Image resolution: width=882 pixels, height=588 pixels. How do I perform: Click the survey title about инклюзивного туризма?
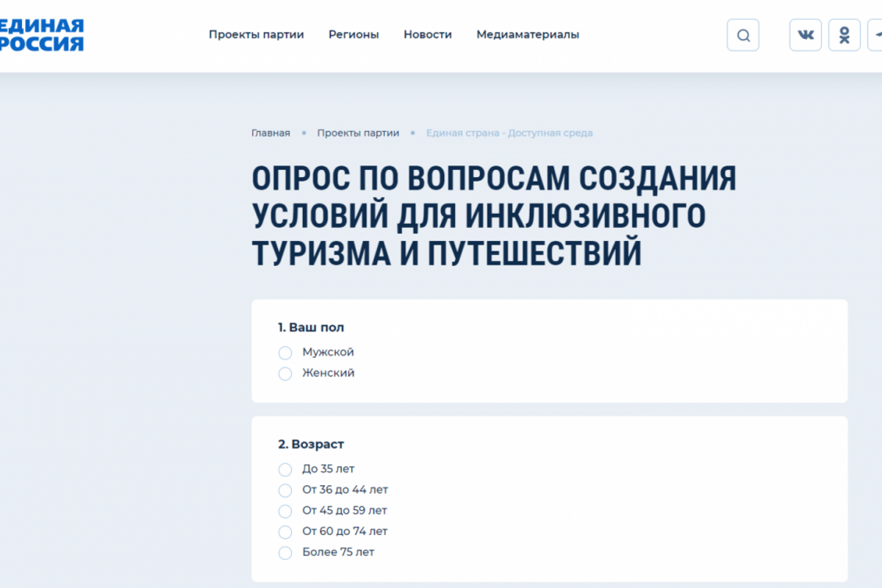(x=494, y=216)
